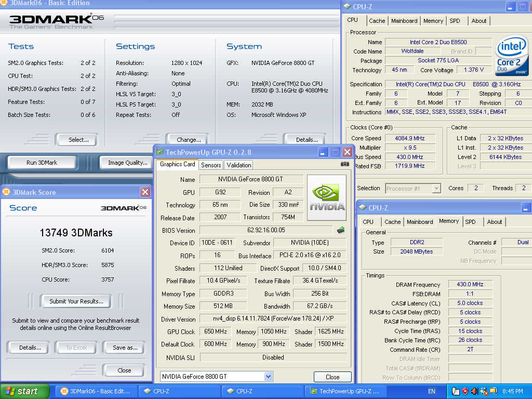Click the Memory Size value 2048 MBytes
This screenshot has width=532, height=399.
tap(416, 251)
